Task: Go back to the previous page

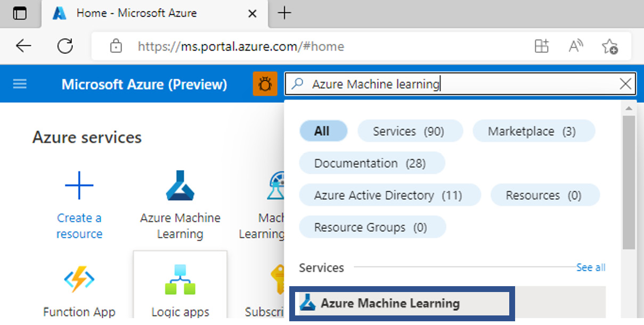Action: tap(23, 46)
